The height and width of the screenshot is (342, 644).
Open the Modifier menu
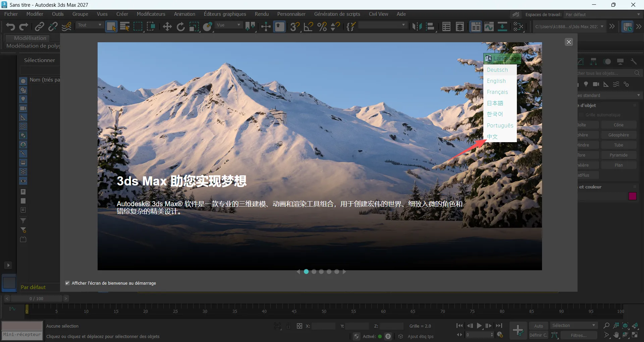(35, 14)
